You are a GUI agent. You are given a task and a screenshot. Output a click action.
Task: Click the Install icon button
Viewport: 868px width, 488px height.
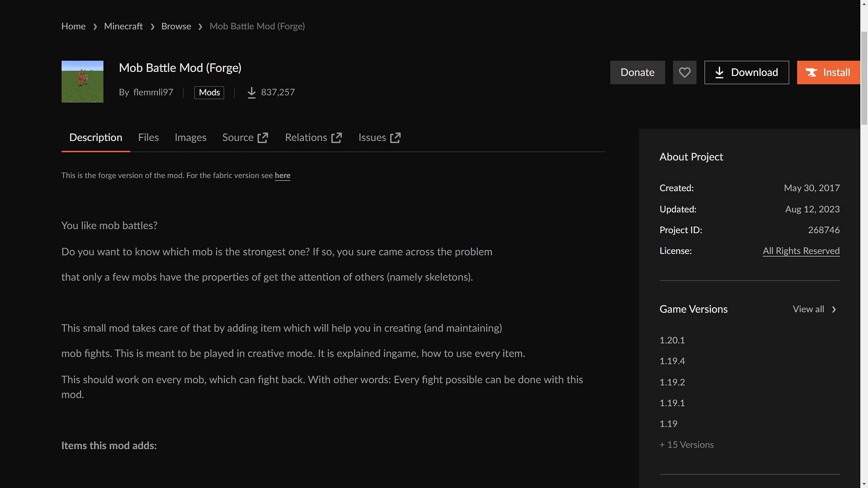tap(811, 72)
